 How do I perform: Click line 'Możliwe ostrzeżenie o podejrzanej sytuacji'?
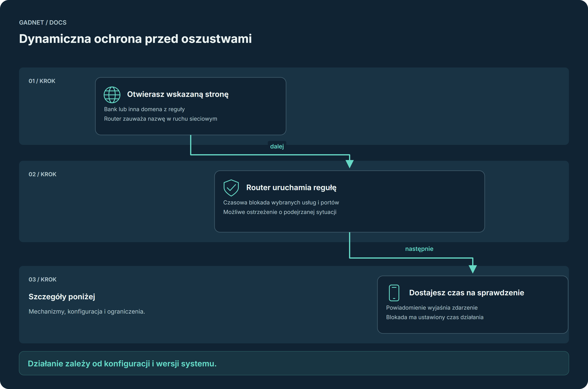tap(280, 212)
